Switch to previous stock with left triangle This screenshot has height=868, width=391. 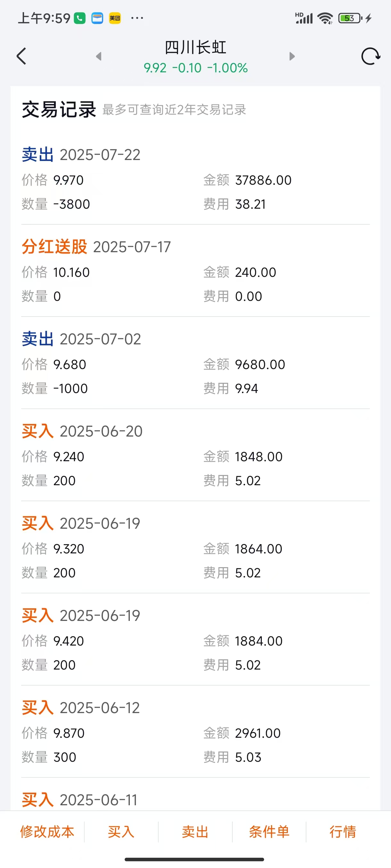pos(98,56)
